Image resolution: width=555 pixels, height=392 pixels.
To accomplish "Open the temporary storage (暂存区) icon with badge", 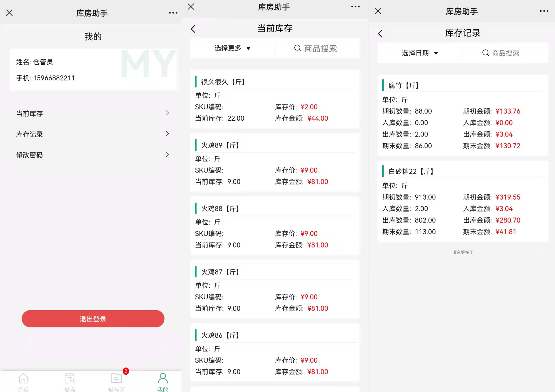I will (x=116, y=379).
